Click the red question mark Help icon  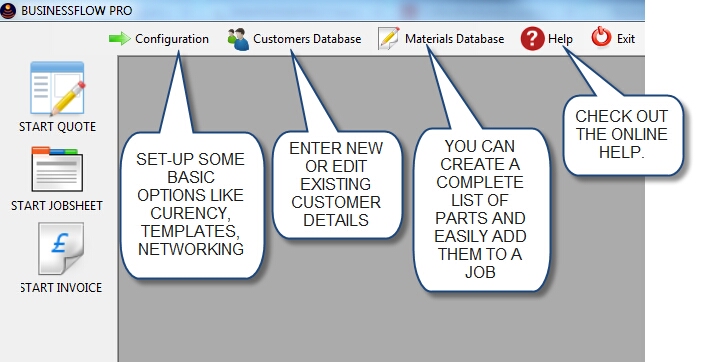tap(532, 39)
